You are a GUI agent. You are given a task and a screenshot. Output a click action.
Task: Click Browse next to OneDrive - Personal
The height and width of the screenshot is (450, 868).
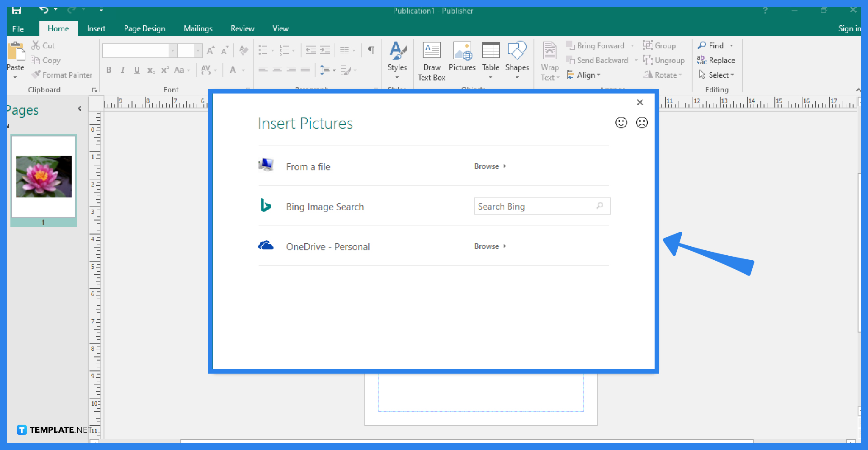(486, 246)
